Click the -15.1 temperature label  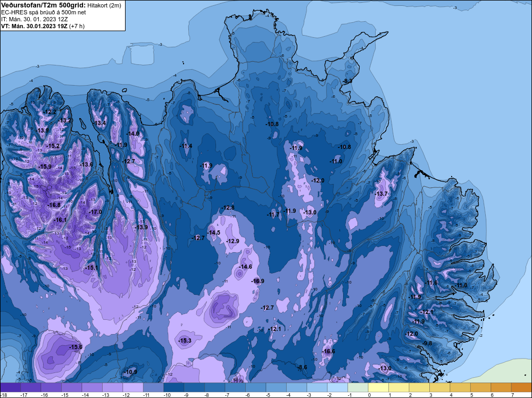point(92,268)
